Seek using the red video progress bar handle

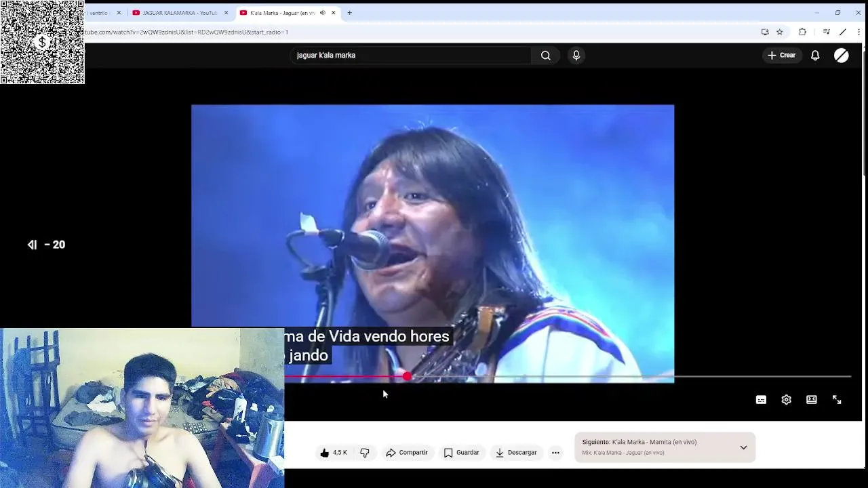pos(407,376)
